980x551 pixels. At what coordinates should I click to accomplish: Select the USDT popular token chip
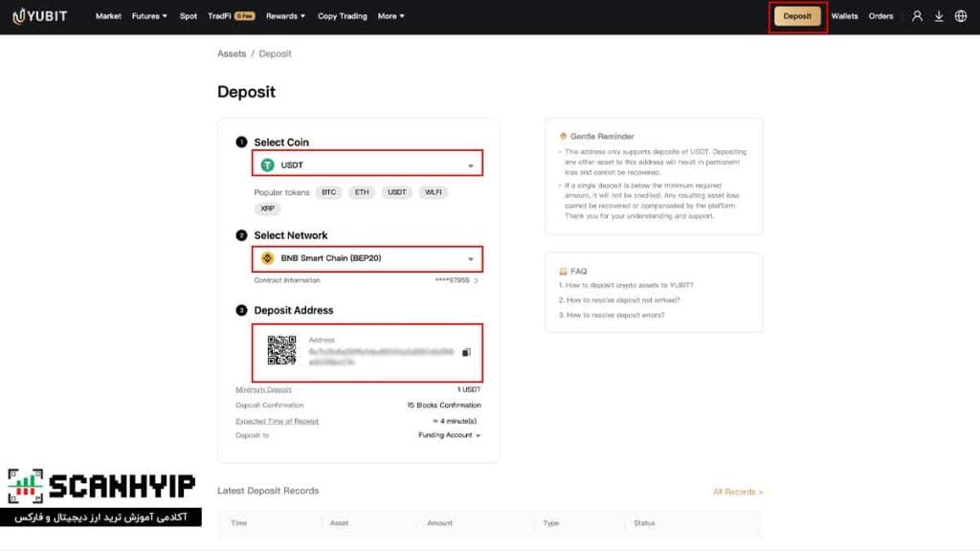click(397, 192)
